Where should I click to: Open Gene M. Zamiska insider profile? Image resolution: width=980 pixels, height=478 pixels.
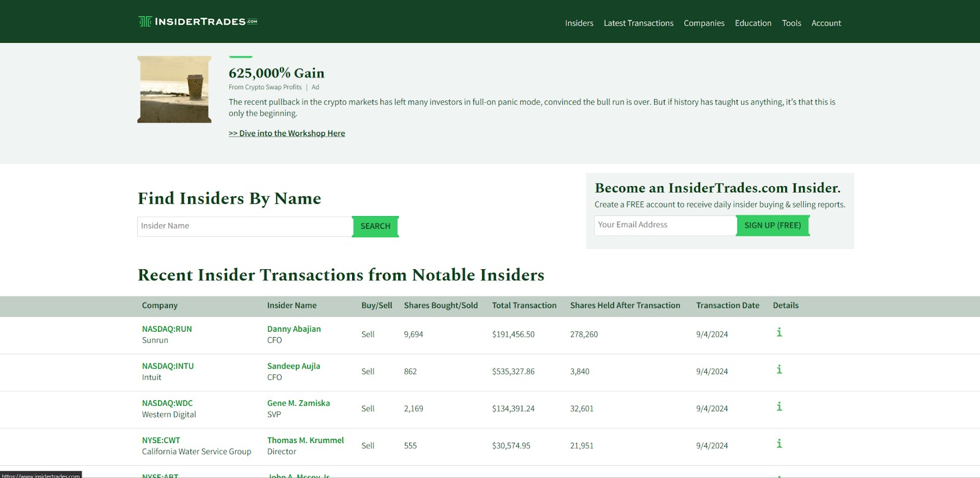(x=298, y=403)
